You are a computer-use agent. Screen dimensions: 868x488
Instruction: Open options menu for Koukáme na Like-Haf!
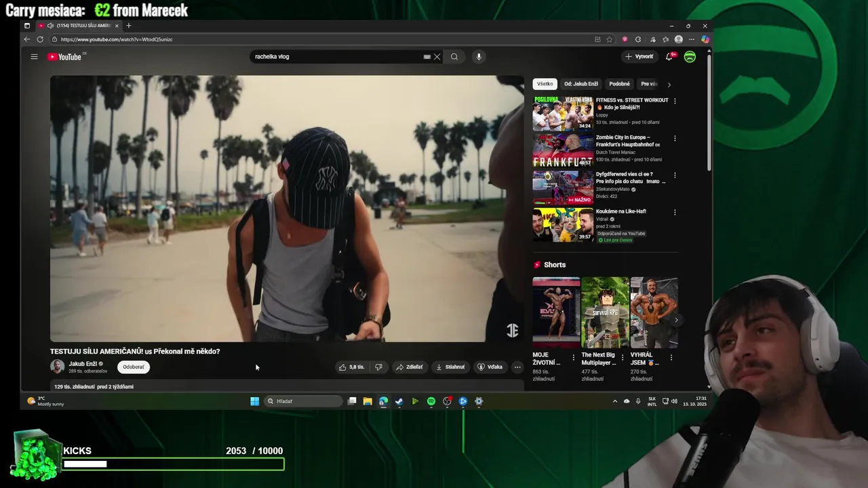[675, 212]
